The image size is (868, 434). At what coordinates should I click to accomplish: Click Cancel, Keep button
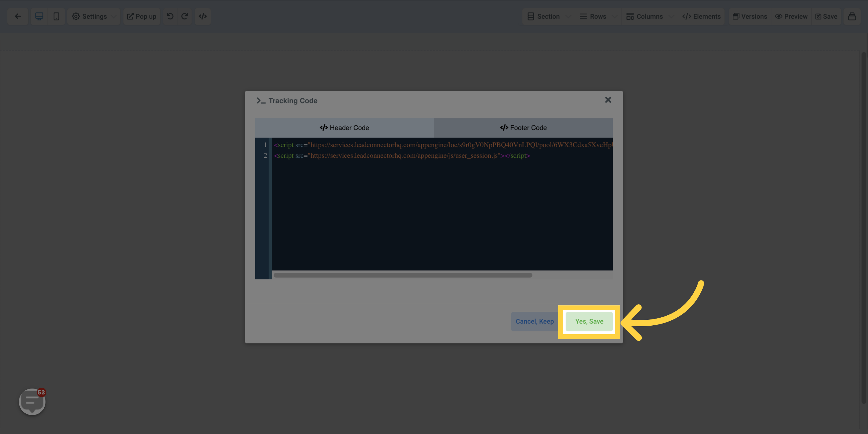coord(534,322)
